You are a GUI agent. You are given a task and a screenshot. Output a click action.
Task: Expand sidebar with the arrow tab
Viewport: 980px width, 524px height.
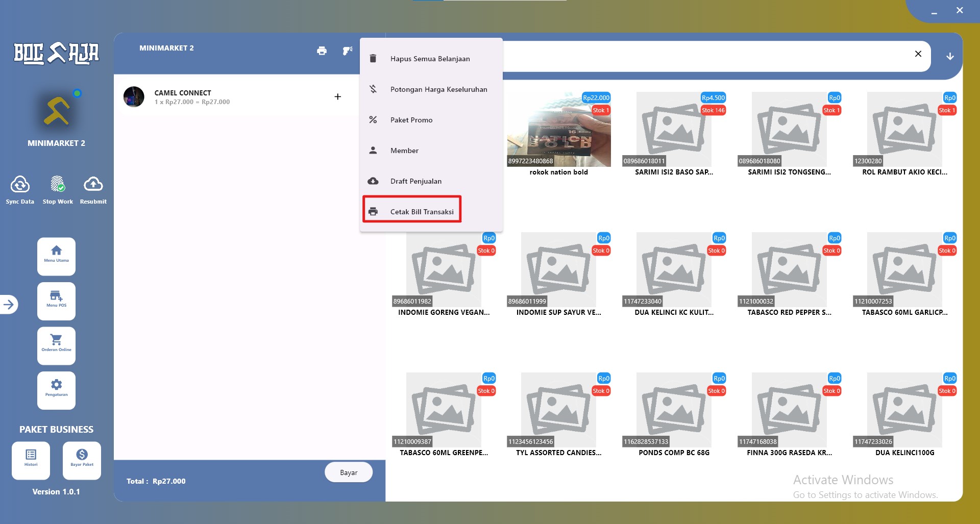tap(9, 305)
